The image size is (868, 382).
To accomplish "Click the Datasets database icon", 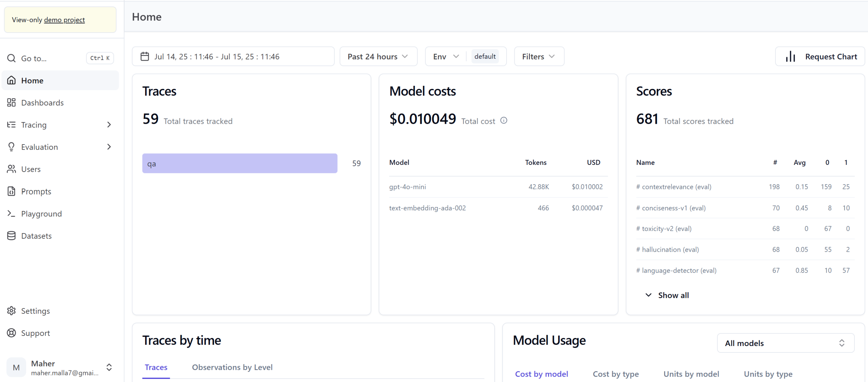I will click(11, 236).
